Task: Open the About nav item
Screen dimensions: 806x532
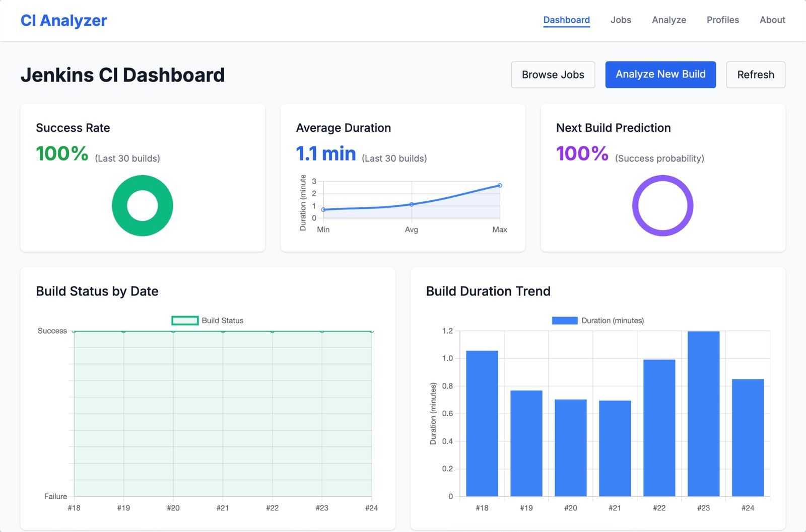Action: click(x=772, y=20)
